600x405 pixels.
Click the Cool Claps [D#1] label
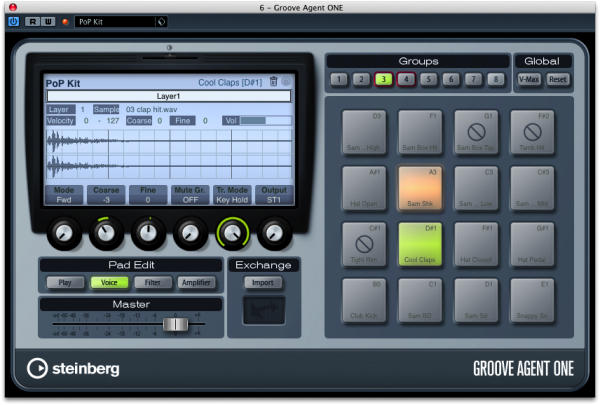[x=230, y=82]
